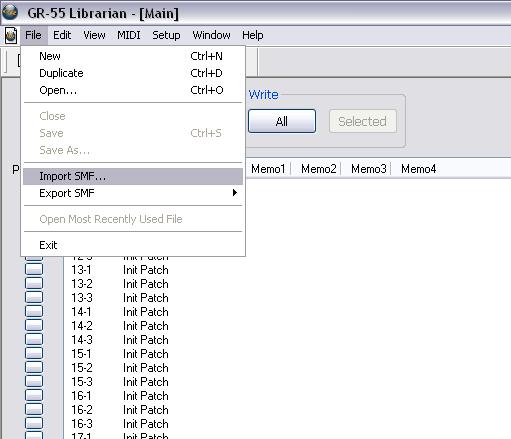Select patch number 13-1
The image size is (511, 439).
(82, 270)
